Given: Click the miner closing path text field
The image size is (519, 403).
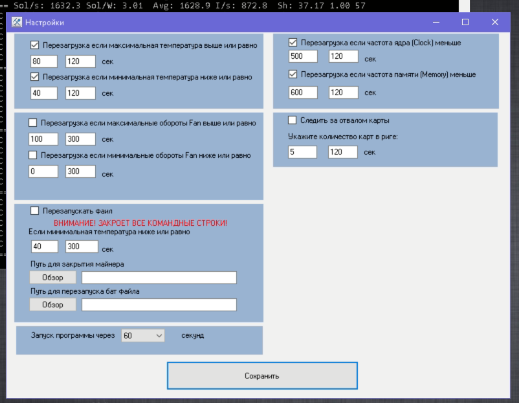Looking at the screenshot, I should [159, 277].
